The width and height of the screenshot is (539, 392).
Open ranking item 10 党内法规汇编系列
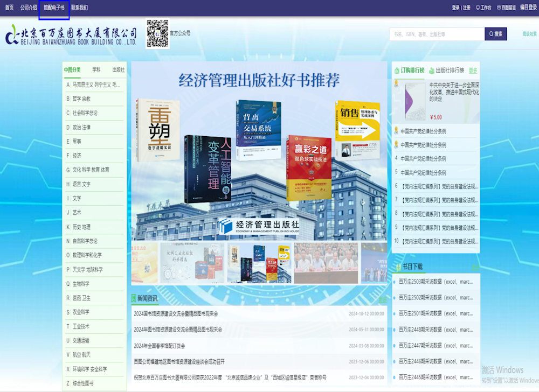point(436,242)
